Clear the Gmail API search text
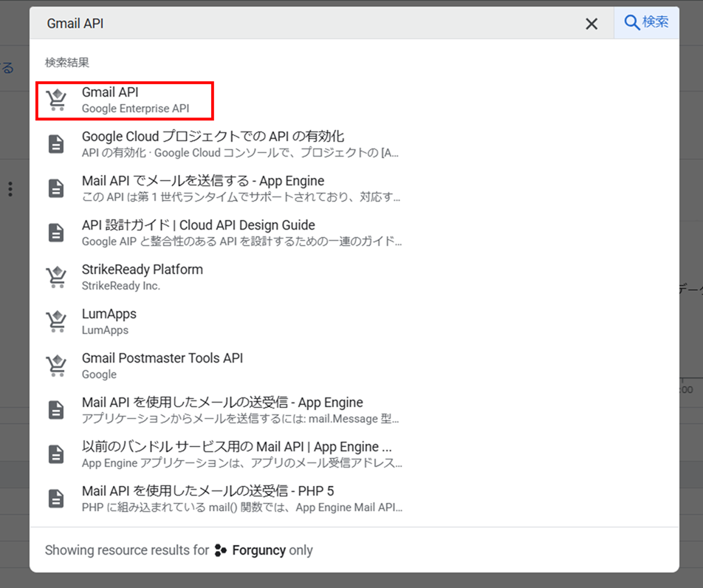 pyautogui.click(x=591, y=24)
